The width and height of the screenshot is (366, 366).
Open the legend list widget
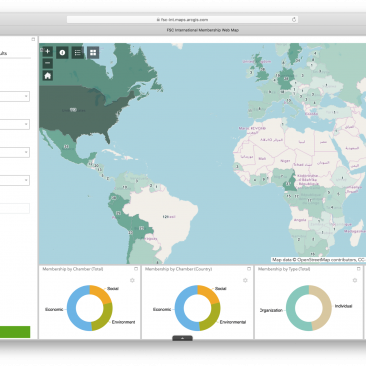78,53
